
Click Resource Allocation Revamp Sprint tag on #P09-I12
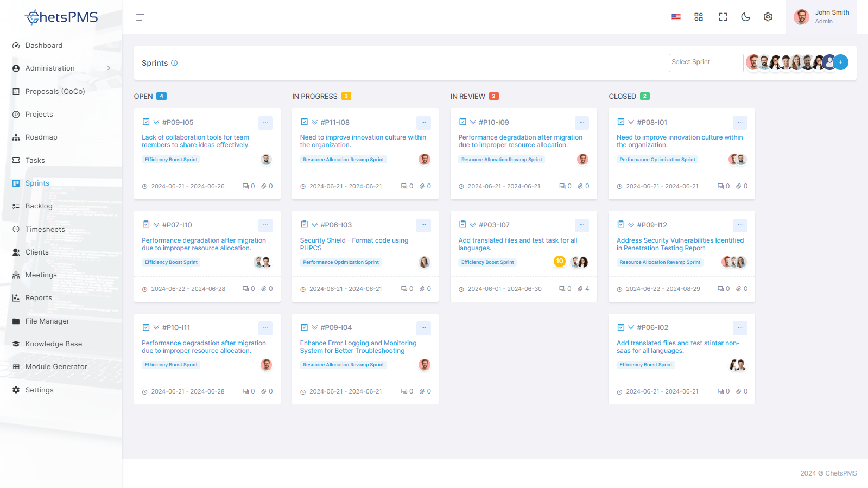(x=660, y=262)
